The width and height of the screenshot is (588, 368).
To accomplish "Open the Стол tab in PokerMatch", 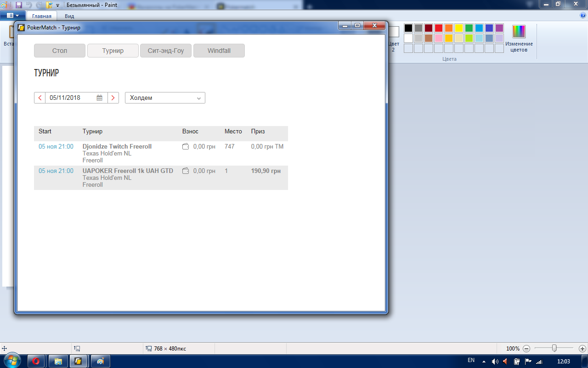I will pyautogui.click(x=60, y=51).
